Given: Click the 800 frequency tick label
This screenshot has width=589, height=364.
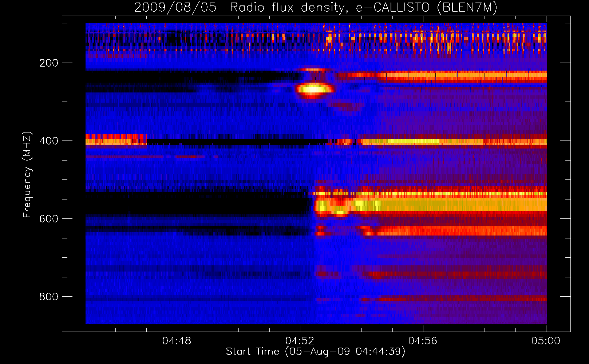Looking at the screenshot, I should [49, 297].
